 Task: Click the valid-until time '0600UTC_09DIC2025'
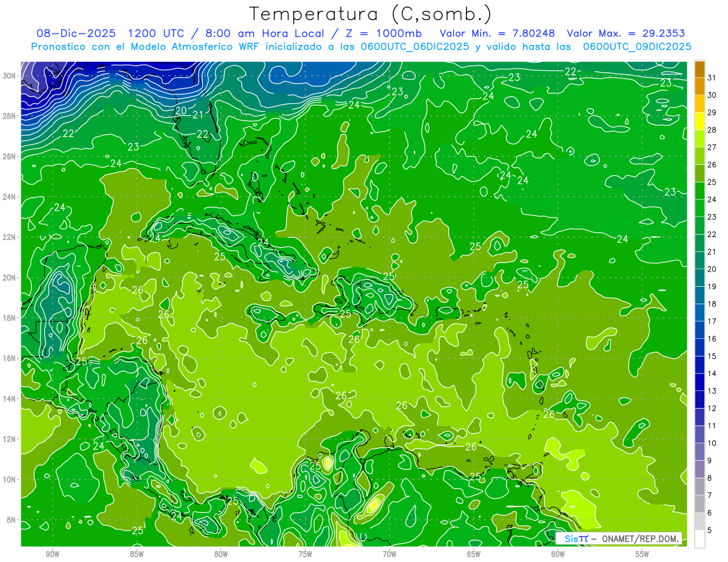637,47
